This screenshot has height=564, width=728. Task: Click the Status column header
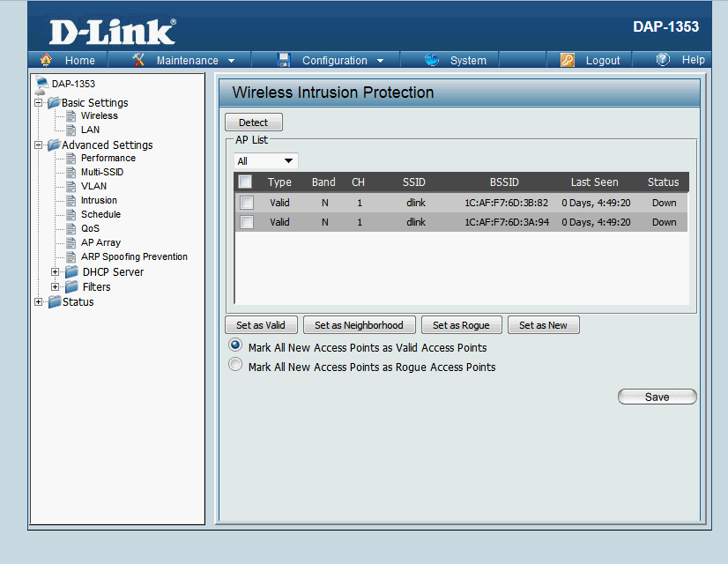(663, 182)
